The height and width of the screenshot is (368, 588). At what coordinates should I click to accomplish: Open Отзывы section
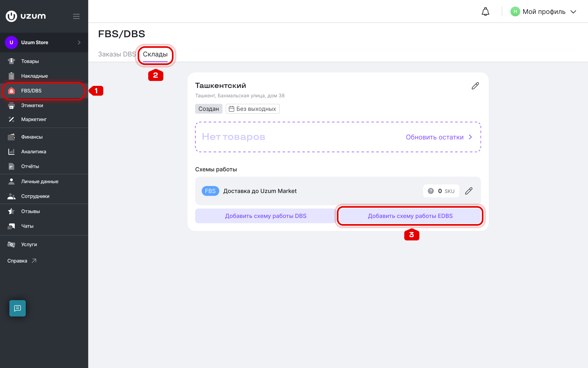[44, 211]
